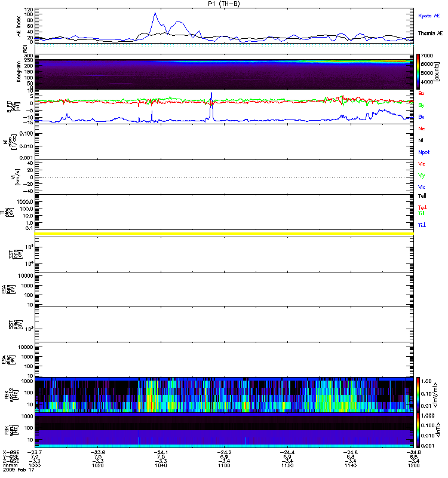Click the hhmm time label 1200

tap(413, 465)
